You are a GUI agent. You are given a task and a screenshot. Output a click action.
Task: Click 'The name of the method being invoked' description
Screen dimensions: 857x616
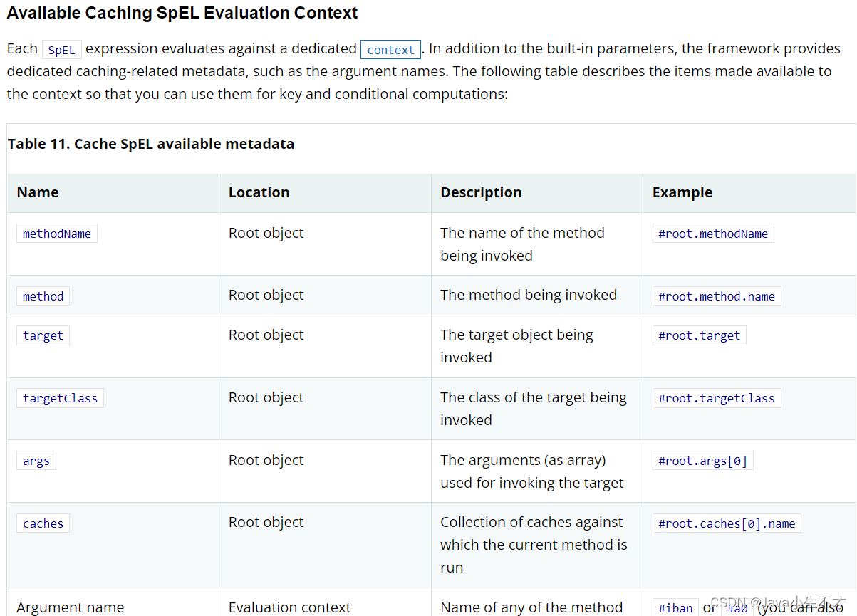(x=522, y=244)
